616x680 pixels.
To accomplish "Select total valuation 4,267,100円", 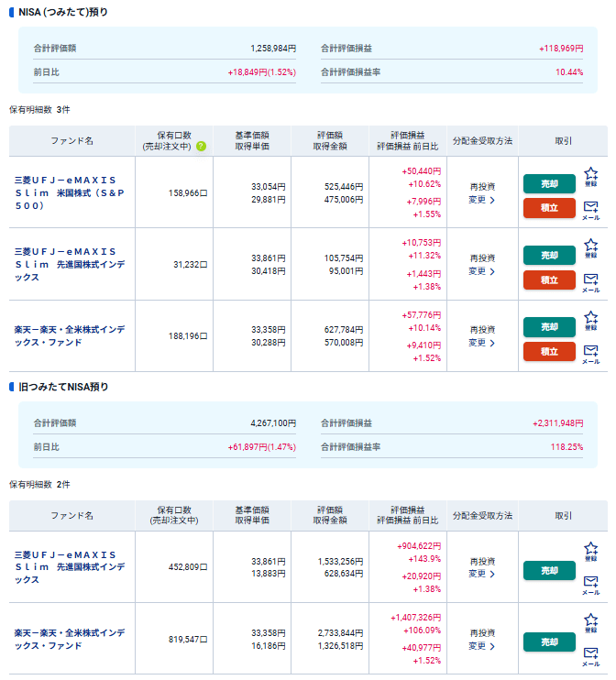I will (x=273, y=423).
